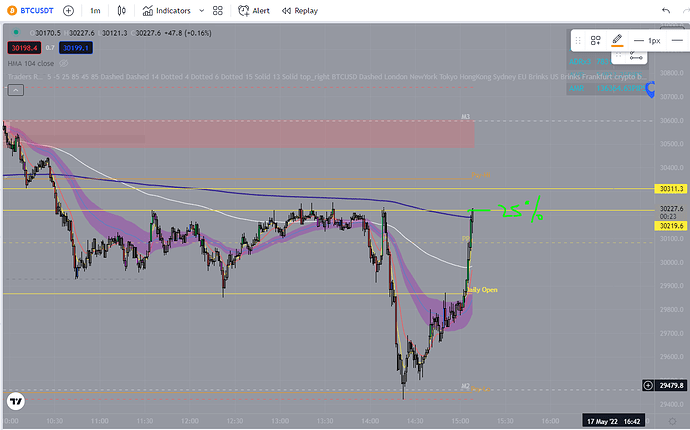Collapse the indicator legend list

click(16, 90)
